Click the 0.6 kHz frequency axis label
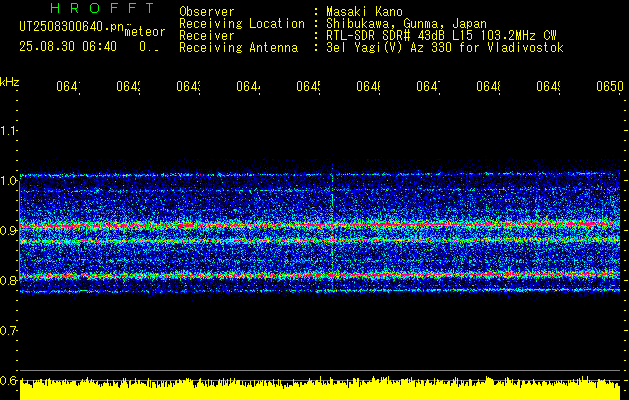This screenshot has width=629, height=400. [x=8, y=380]
